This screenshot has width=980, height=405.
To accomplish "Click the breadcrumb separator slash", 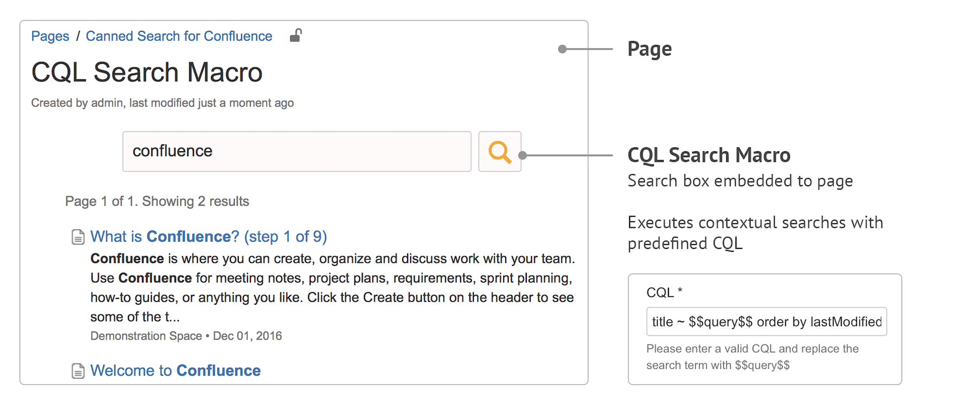I will 77,36.
